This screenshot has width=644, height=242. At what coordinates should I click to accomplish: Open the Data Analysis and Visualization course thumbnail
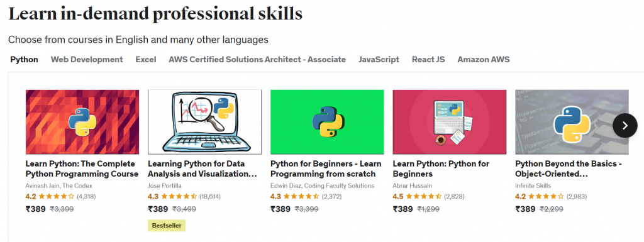[204, 122]
